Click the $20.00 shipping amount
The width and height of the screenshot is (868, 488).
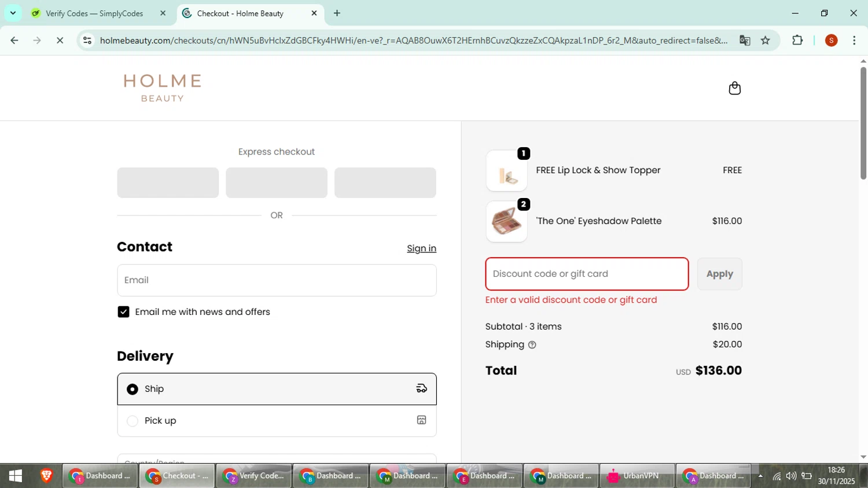pyautogui.click(x=727, y=344)
